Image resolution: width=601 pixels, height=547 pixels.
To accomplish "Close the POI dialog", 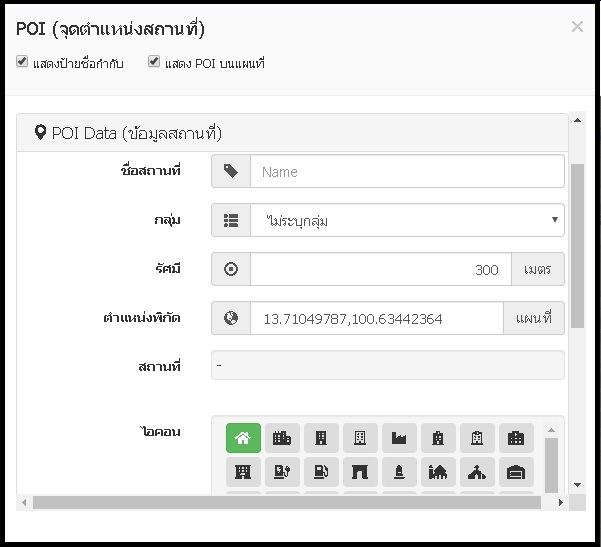I will click(577, 27).
